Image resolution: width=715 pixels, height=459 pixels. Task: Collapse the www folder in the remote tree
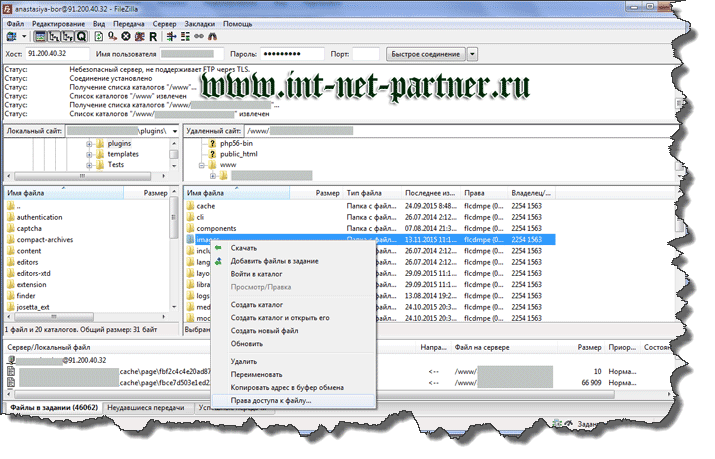(x=202, y=165)
